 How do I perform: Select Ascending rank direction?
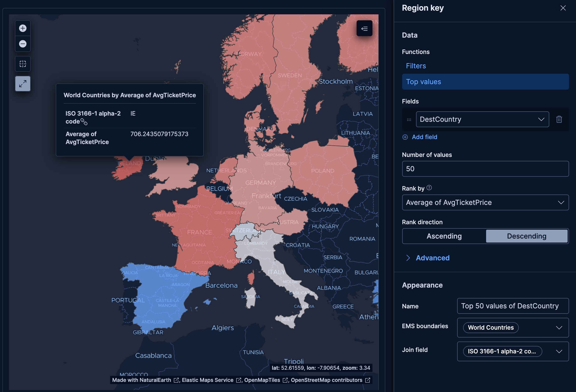pyautogui.click(x=444, y=236)
